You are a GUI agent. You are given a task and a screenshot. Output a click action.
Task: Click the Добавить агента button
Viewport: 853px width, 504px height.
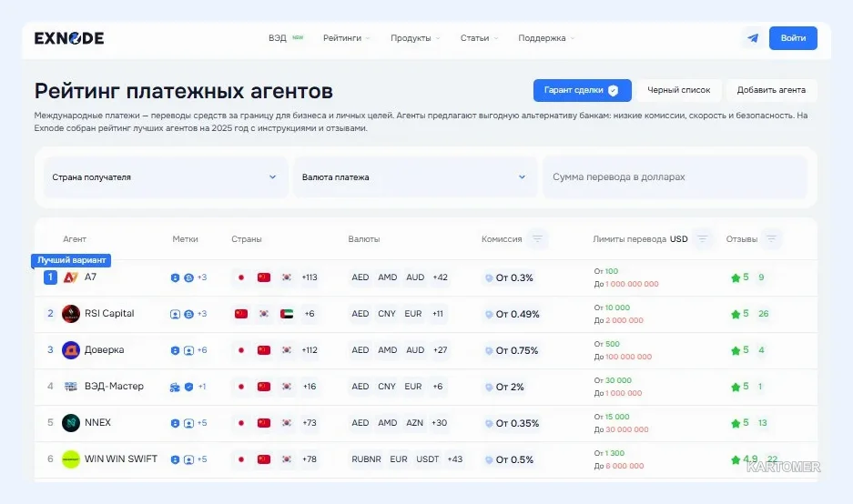coord(771,90)
